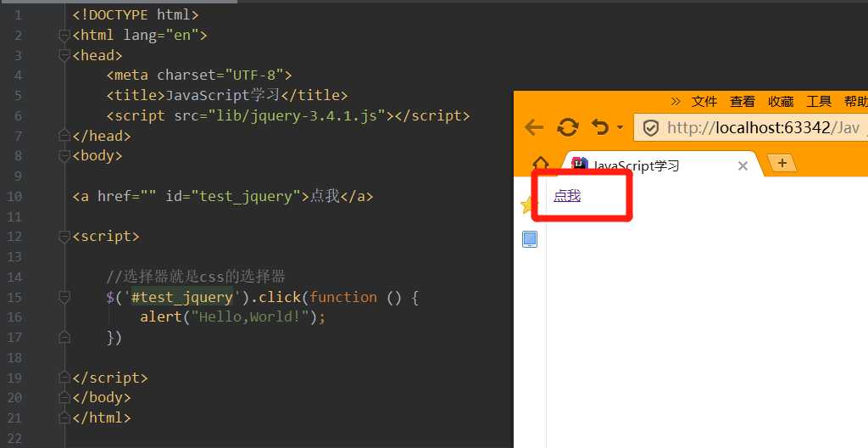Click the closing </html> tag on line 21
The image size is (868, 448).
(102, 417)
